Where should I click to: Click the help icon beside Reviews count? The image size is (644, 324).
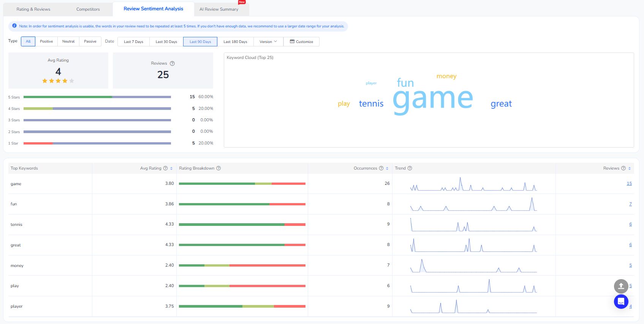[172, 64]
